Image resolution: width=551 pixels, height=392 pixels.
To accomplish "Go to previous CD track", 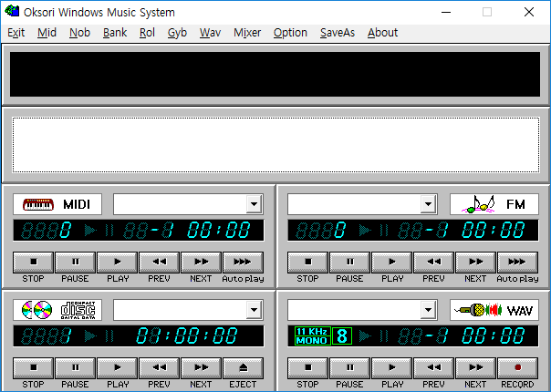I will click(159, 367).
